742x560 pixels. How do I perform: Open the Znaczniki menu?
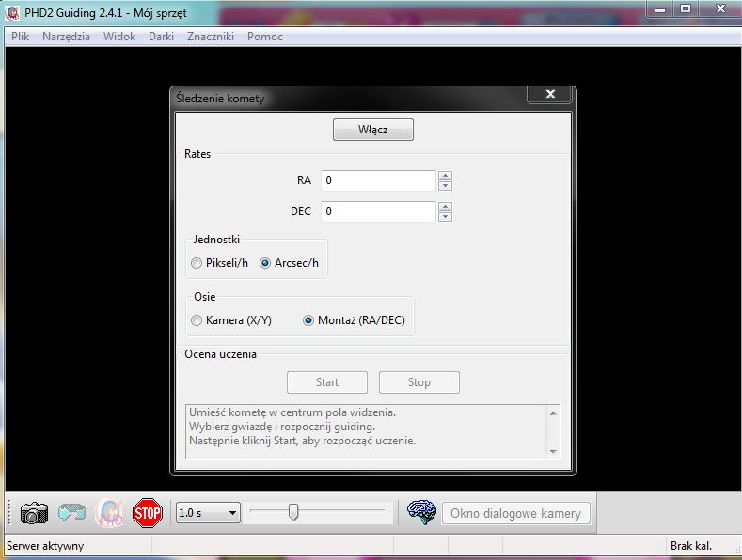[x=211, y=37]
